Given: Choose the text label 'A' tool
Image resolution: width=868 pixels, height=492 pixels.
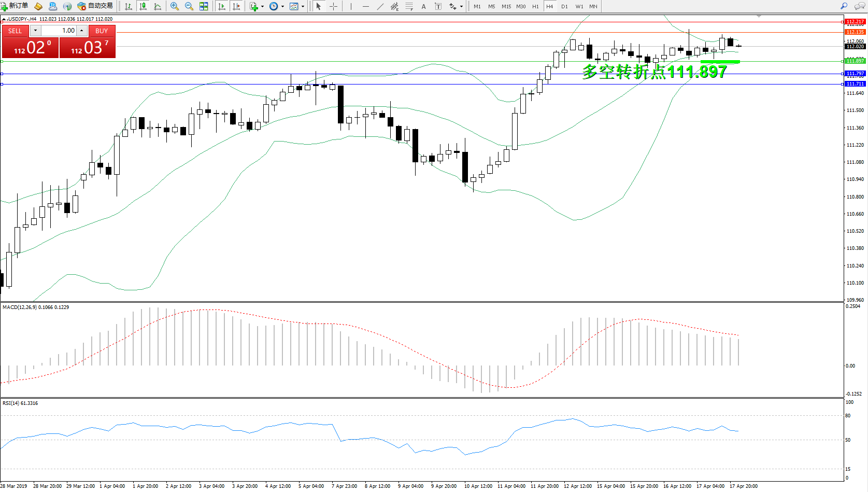Looking at the screenshot, I should [x=423, y=6].
